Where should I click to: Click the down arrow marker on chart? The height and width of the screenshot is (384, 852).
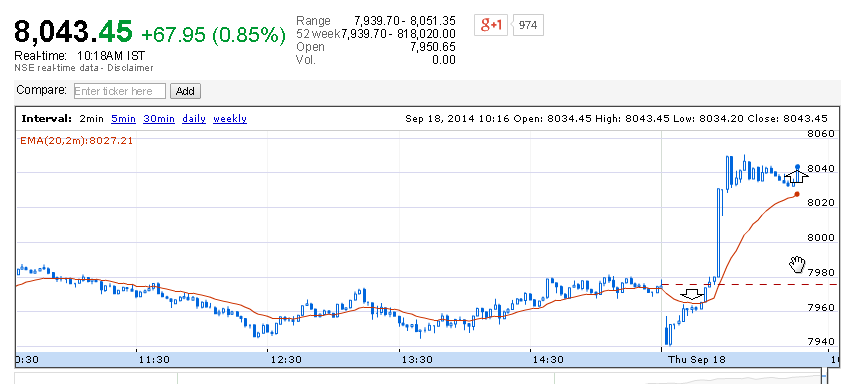click(692, 295)
